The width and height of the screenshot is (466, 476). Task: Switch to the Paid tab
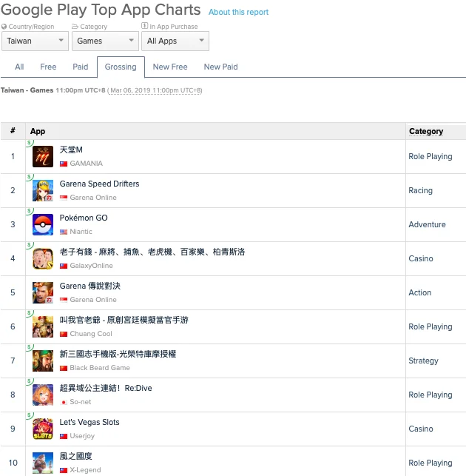(x=81, y=67)
